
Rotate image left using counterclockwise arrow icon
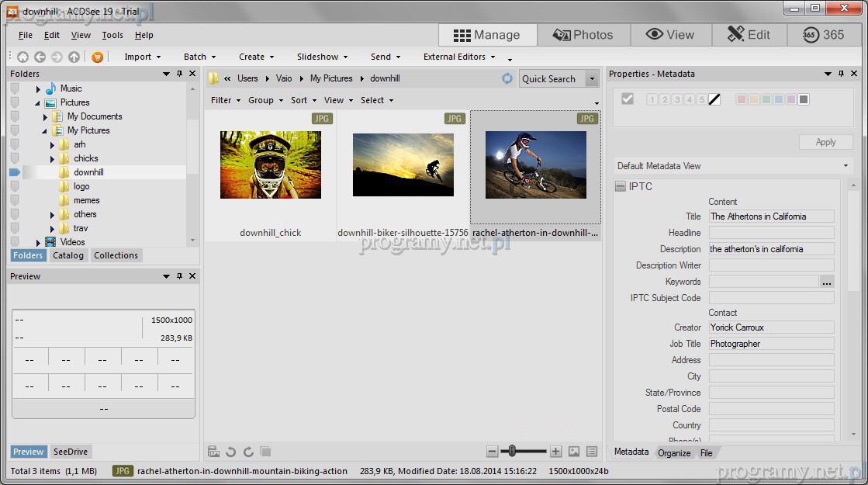pyautogui.click(x=230, y=452)
